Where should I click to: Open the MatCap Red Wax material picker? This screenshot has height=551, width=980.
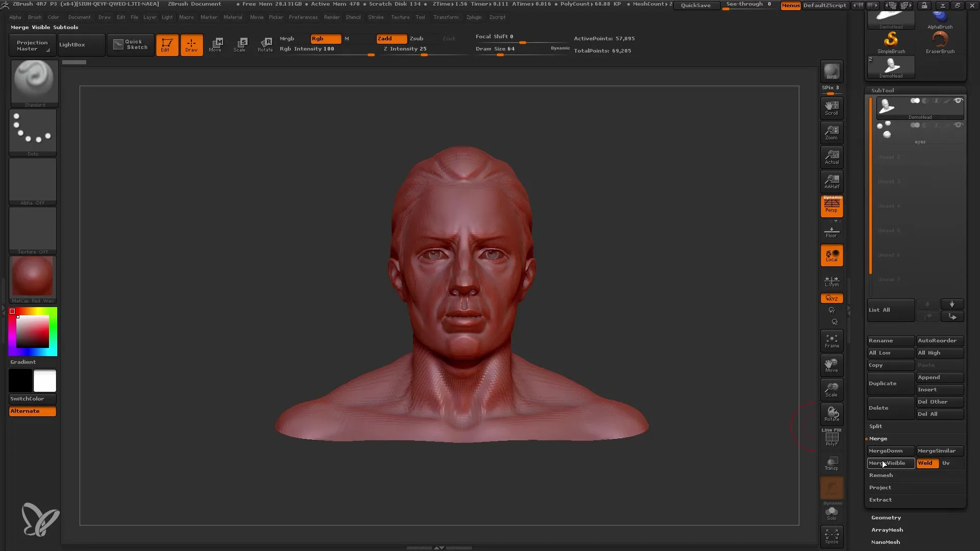pyautogui.click(x=33, y=280)
